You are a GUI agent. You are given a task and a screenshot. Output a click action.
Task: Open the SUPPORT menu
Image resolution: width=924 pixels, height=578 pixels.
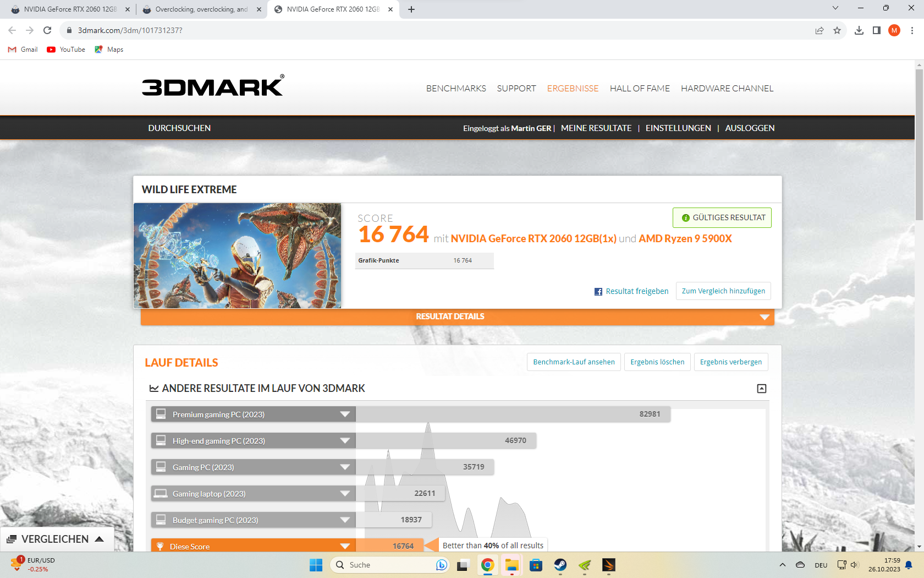coord(516,89)
